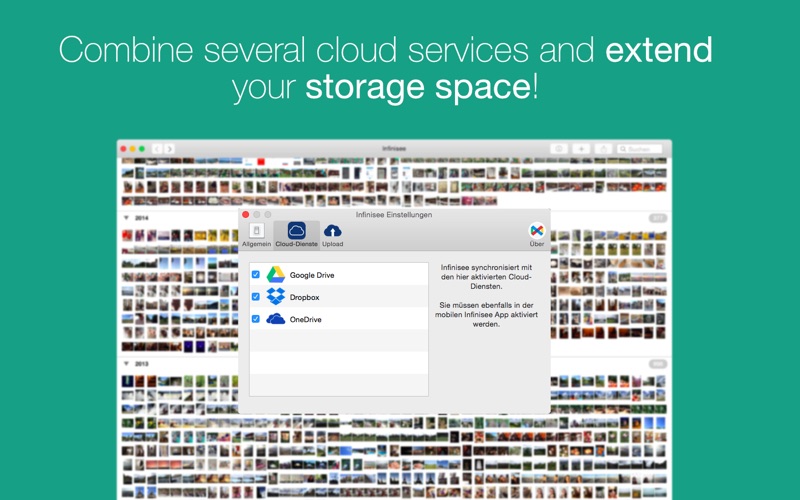
Task: Open the Upload settings pane
Action: tap(333, 235)
